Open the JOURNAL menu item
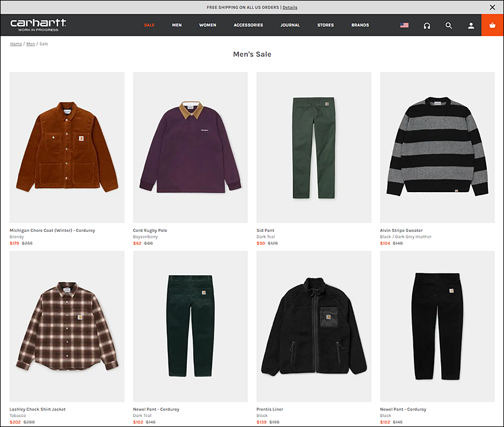 tap(290, 25)
